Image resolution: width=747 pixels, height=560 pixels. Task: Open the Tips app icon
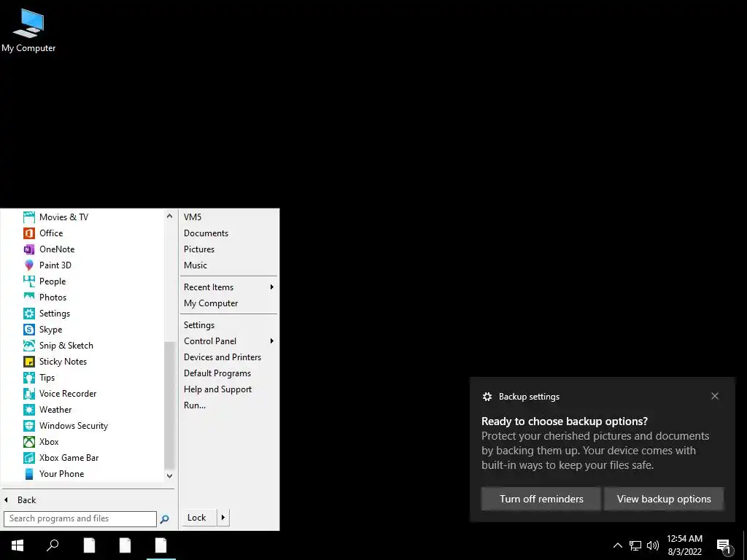(29, 378)
